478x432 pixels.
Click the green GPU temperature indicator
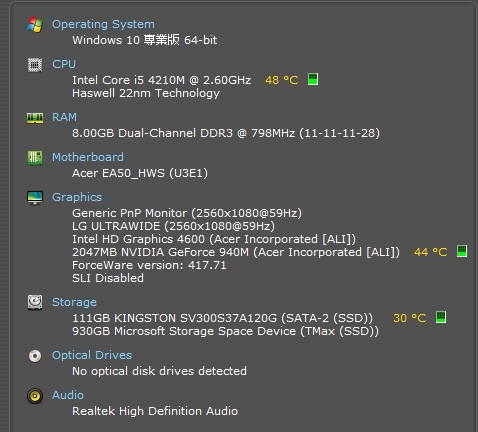(462, 251)
